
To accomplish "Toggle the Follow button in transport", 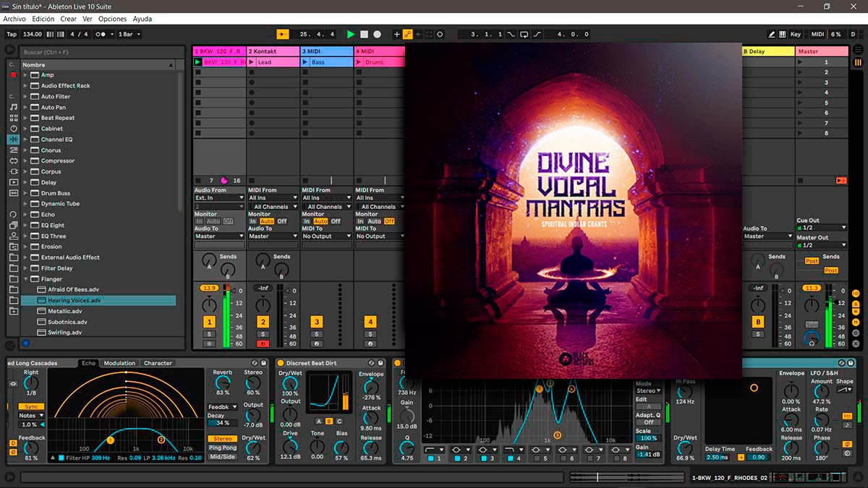I will click(x=282, y=34).
